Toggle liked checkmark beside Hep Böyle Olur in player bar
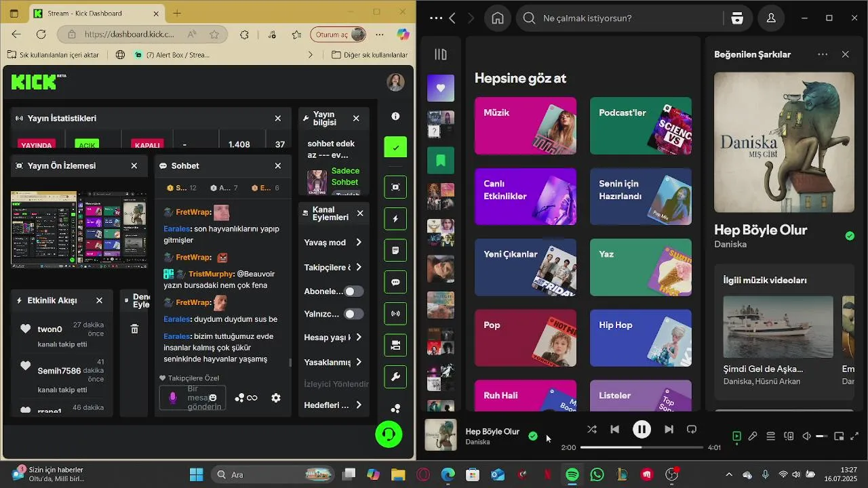 pyautogui.click(x=533, y=436)
